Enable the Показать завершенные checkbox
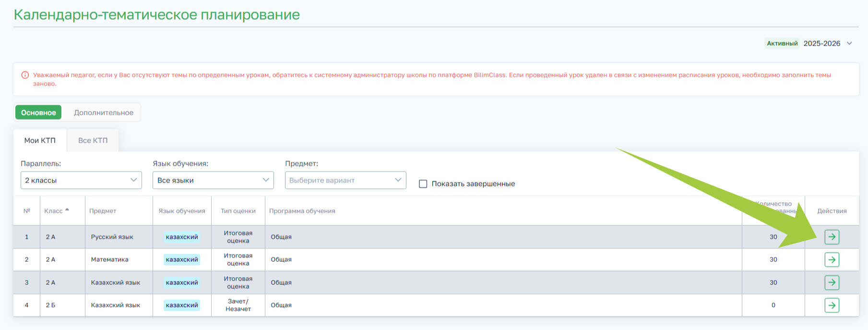 (423, 184)
